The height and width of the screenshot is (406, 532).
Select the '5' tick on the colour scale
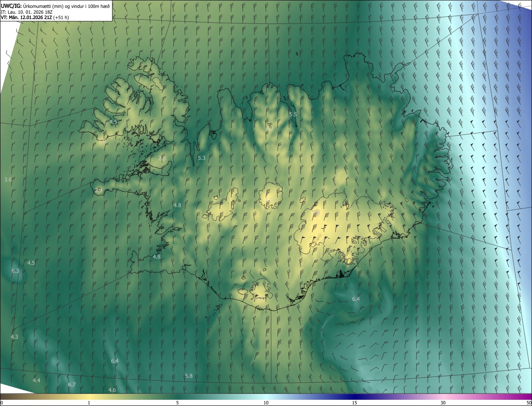click(x=177, y=403)
